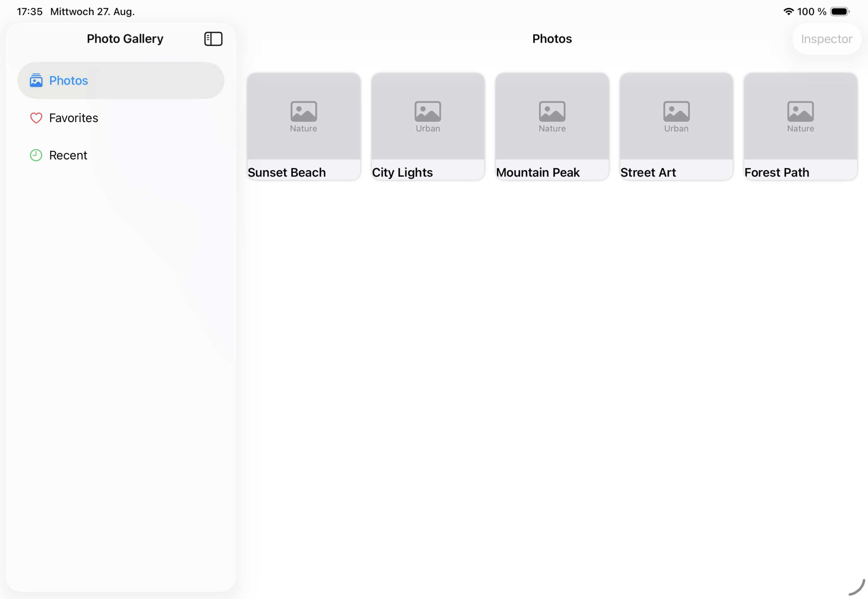868x599 pixels.
Task: Click placeholder image icon on Mountain Peak
Action: [552, 111]
